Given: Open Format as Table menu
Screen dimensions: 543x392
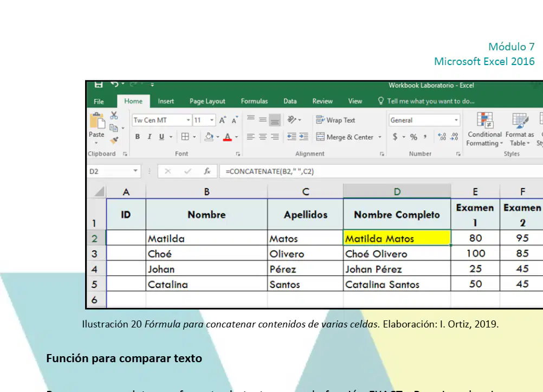Looking at the screenshot, I should point(520,129).
